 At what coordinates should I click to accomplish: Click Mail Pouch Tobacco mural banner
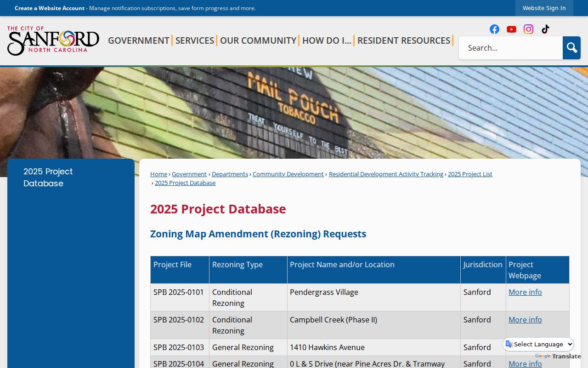click(294, 113)
